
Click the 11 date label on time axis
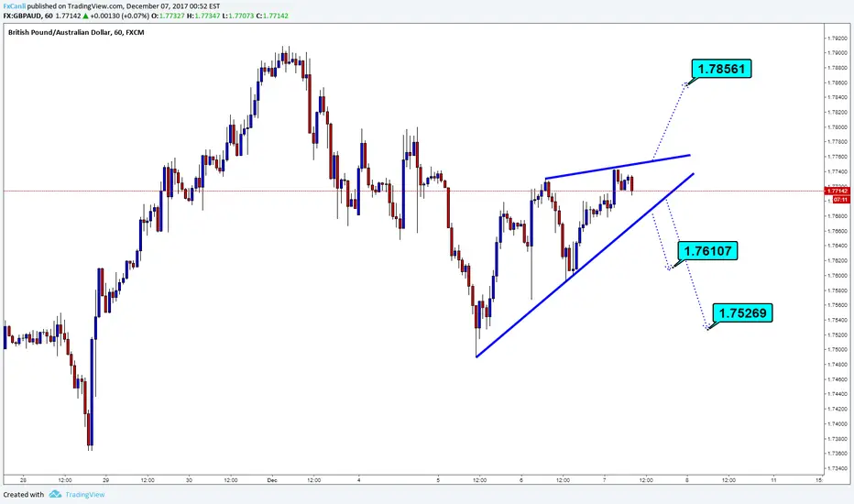[x=773, y=480]
